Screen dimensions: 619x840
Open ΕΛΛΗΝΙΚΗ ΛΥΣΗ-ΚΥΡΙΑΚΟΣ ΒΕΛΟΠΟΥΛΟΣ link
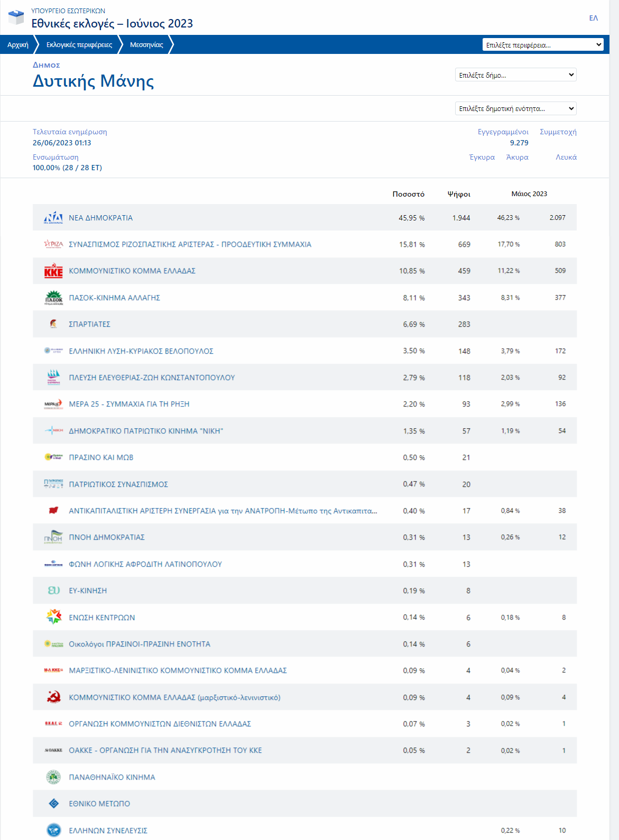(141, 351)
